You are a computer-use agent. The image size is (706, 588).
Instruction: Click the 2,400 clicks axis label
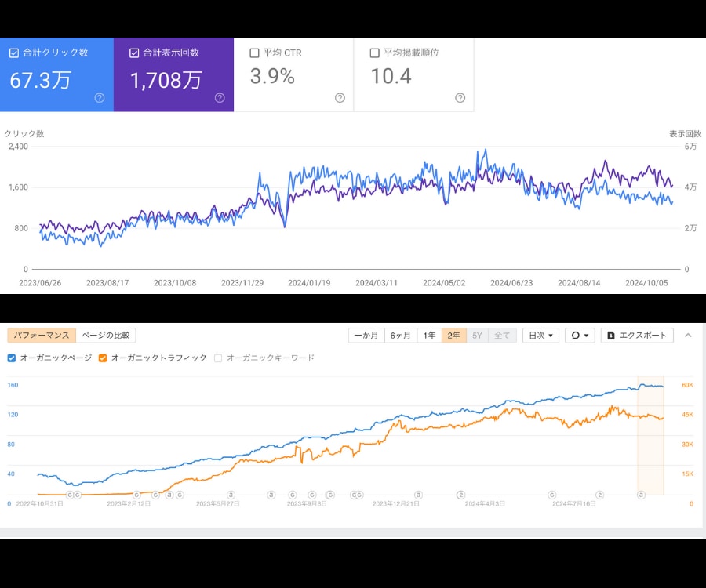pos(18,147)
